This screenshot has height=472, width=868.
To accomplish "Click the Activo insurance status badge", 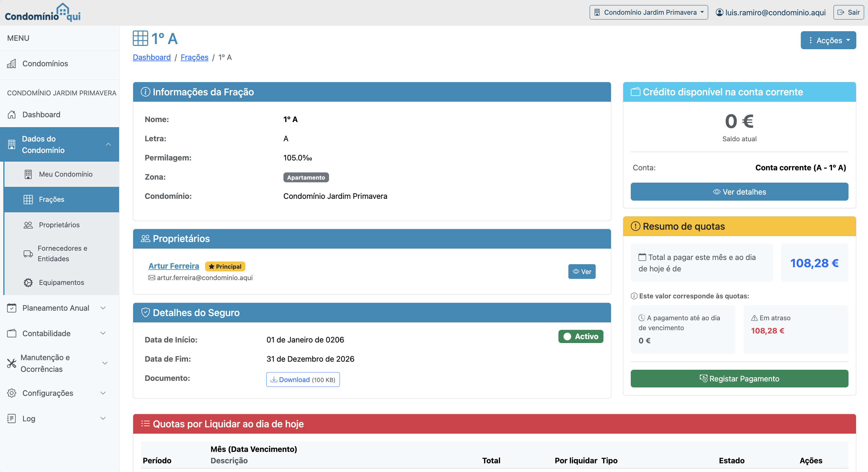I will coord(581,336).
